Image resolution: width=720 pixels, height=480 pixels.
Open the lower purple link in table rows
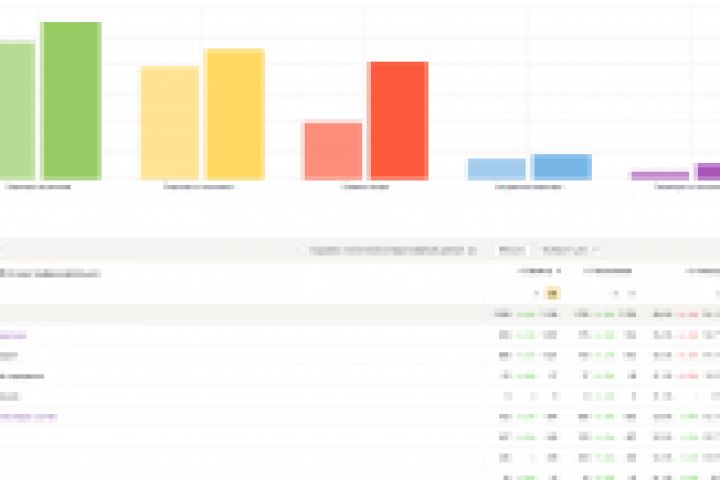pos(28,417)
